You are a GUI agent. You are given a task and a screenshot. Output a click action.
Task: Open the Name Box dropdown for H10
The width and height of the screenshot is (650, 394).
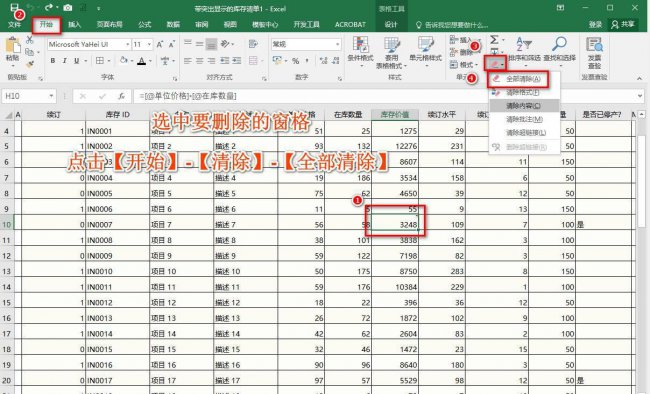point(51,96)
